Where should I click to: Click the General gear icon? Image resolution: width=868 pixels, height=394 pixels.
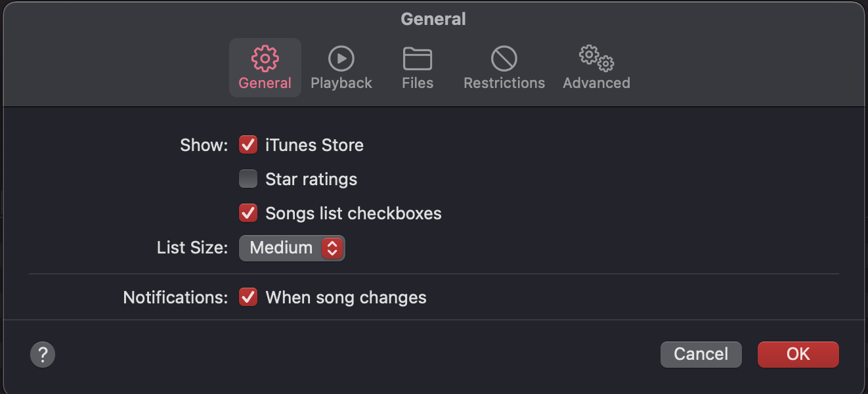265,58
